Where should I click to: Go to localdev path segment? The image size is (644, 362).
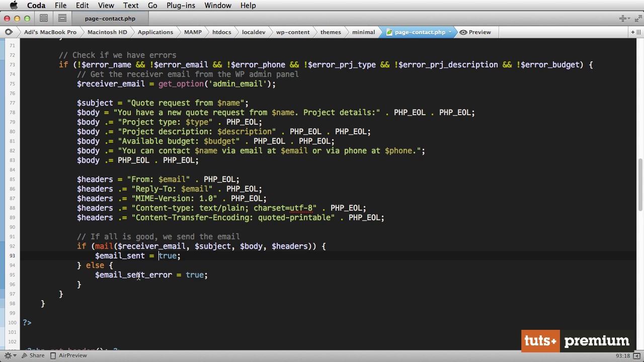(x=254, y=32)
